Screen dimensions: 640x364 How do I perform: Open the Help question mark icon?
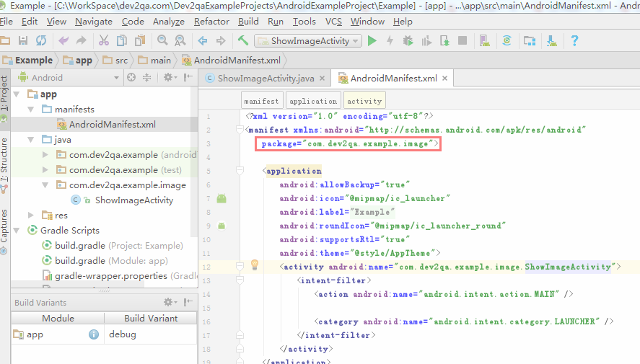pos(574,41)
